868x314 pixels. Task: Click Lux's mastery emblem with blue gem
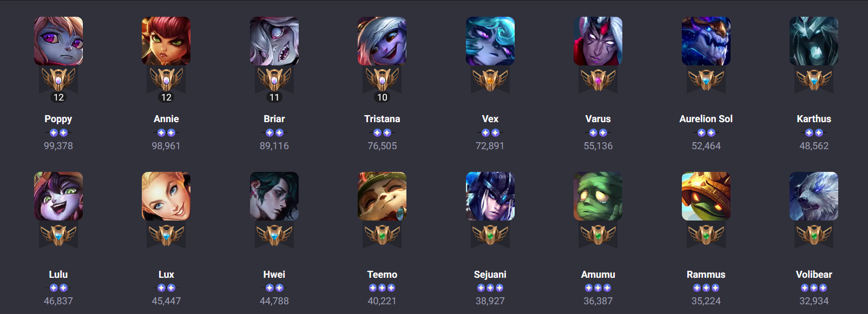166,236
